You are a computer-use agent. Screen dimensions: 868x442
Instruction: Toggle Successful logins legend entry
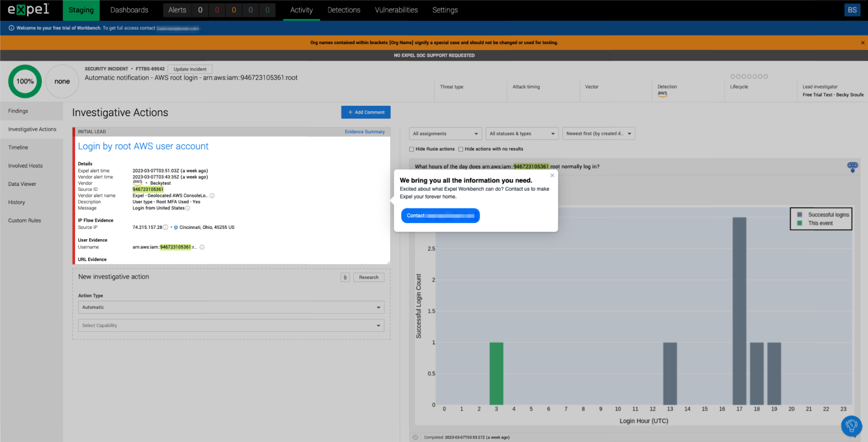(823, 215)
